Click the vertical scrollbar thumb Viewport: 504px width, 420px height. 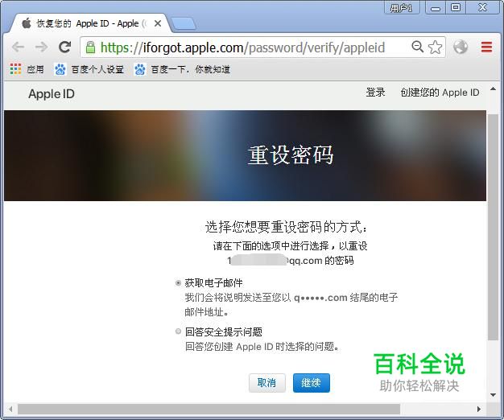(493, 226)
